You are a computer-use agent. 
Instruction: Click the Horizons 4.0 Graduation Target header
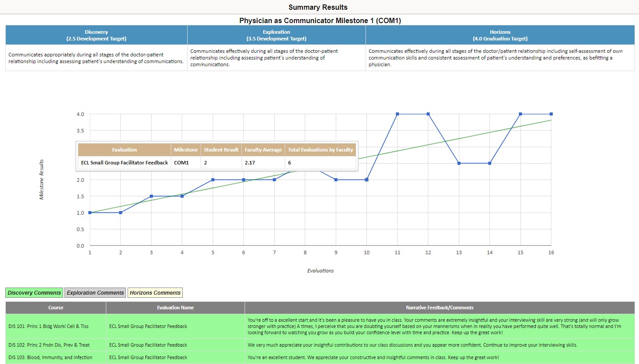(x=500, y=35)
